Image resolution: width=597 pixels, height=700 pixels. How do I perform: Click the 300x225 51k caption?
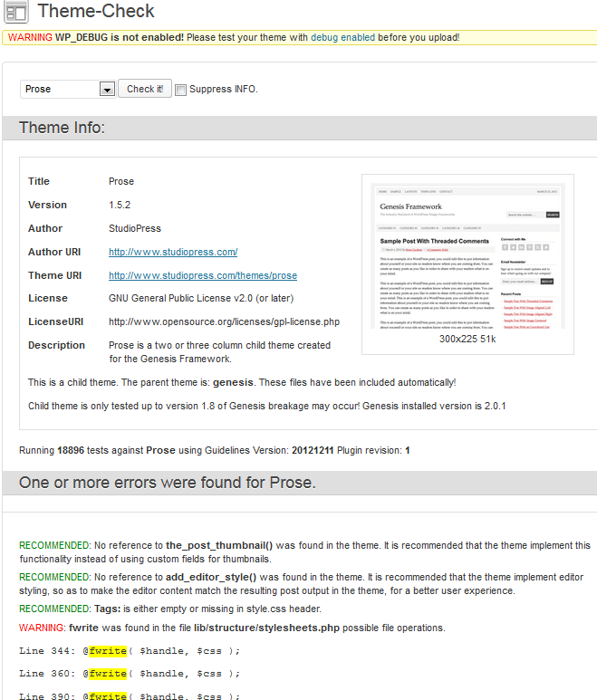click(x=467, y=339)
